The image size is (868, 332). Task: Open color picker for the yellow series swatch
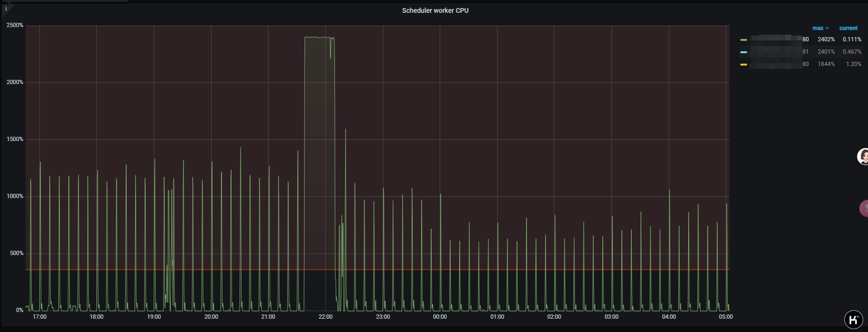point(743,65)
